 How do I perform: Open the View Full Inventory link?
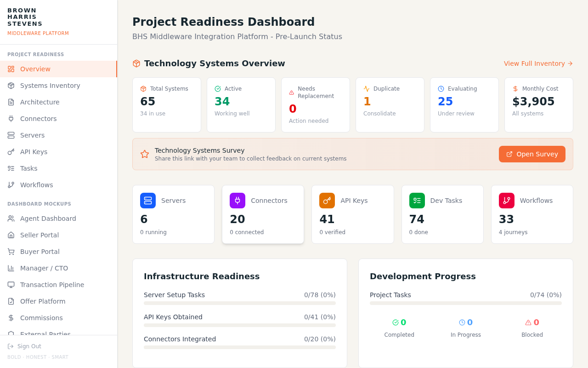click(x=538, y=63)
